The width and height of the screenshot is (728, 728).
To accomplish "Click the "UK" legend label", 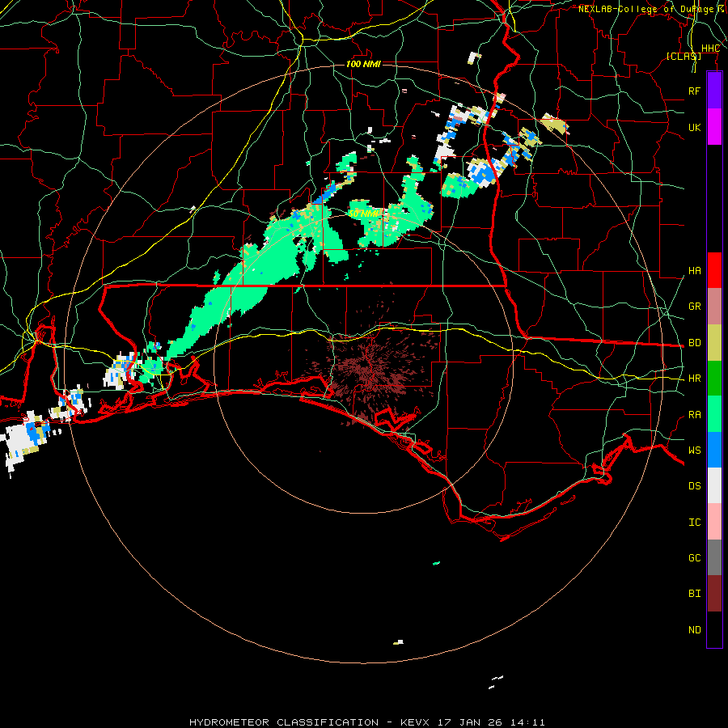I will pyautogui.click(x=695, y=127).
